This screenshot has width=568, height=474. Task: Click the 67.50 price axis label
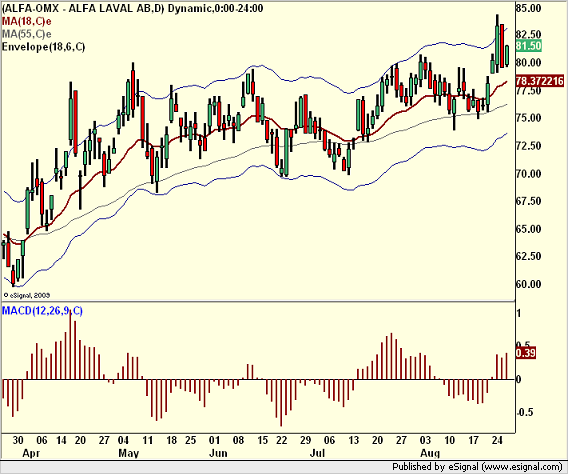click(529, 201)
